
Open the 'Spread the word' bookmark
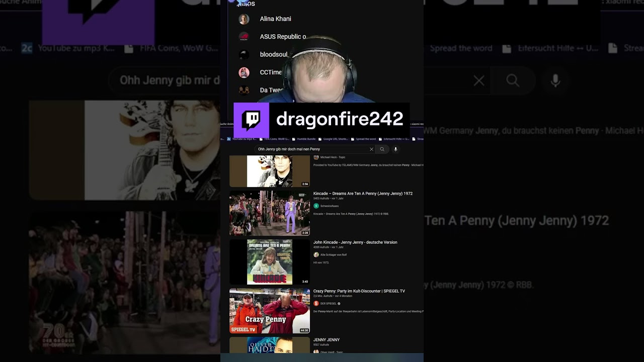pos(363,139)
